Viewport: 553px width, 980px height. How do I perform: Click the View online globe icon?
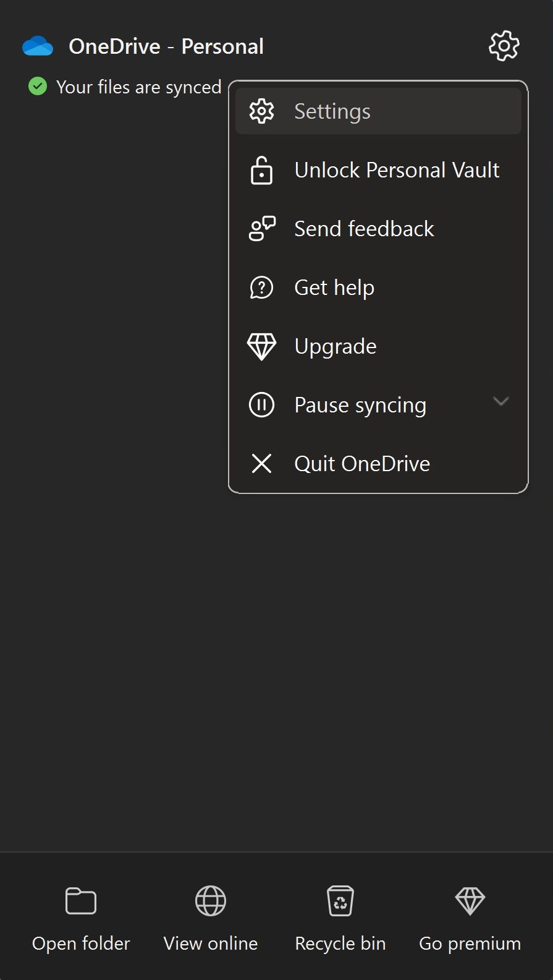(211, 901)
